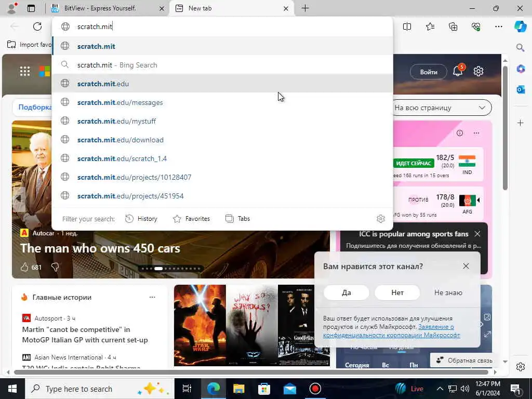Open page settings gear next to bell

point(478,71)
